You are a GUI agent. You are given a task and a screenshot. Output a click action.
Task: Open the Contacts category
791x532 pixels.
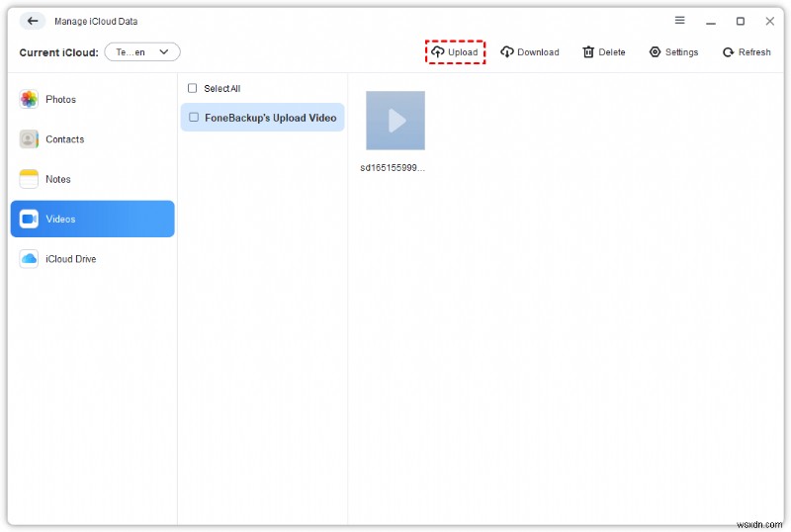(92, 138)
